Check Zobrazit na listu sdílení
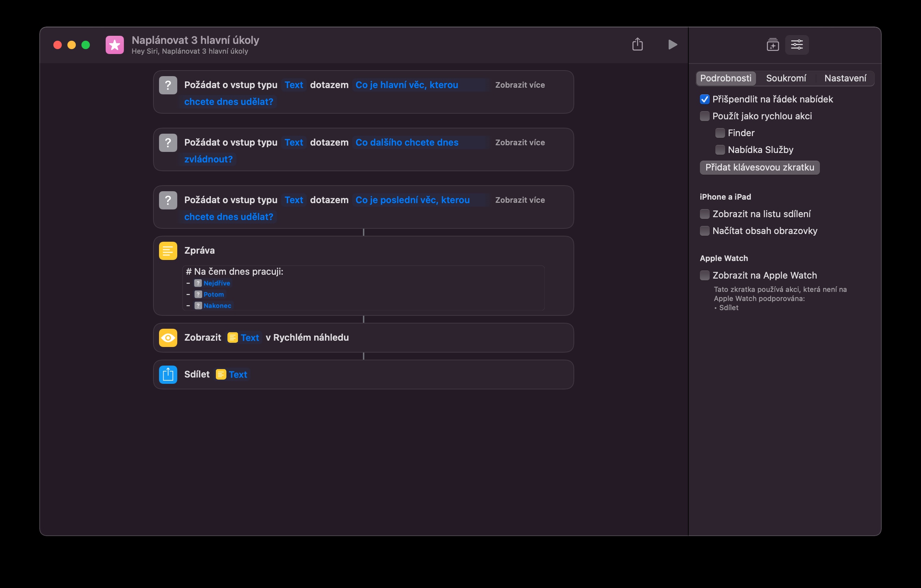921x588 pixels. (x=704, y=214)
